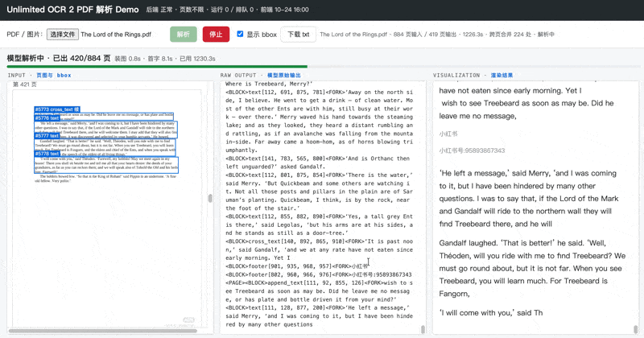
Task: Click the chosen file name The Lord of the Rings.pdf
Action: pos(116,35)
